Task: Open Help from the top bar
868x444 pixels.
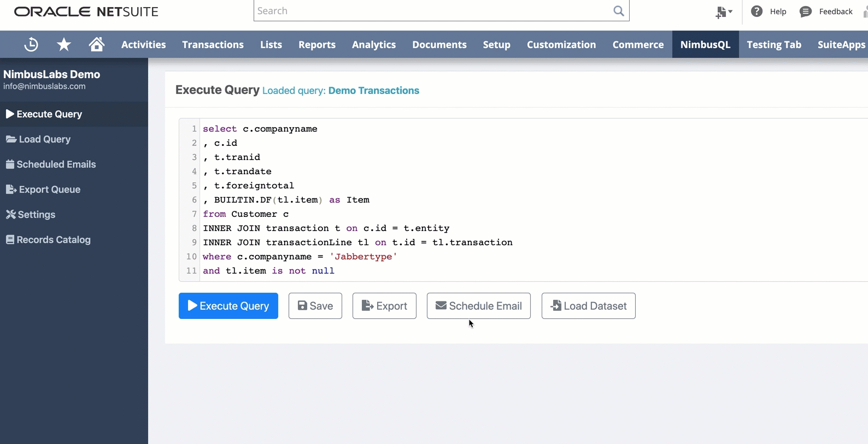Action: coord(769,11)
